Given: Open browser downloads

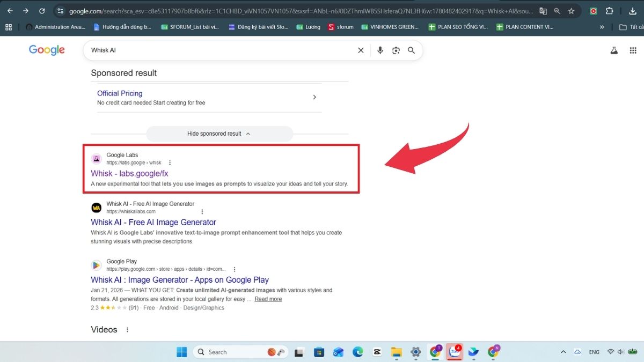Looking at the screenshot, I should 632,11.
